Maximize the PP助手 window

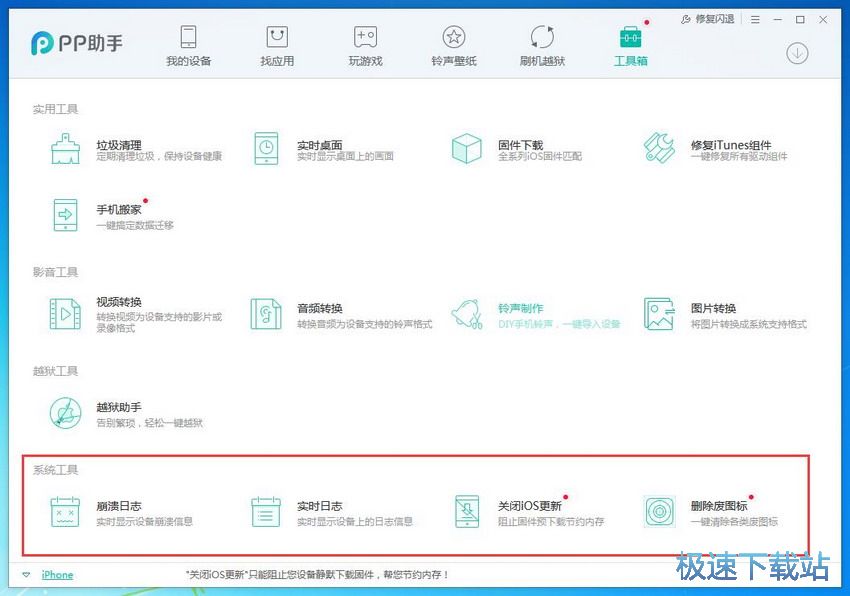click(x=800, y=20)
